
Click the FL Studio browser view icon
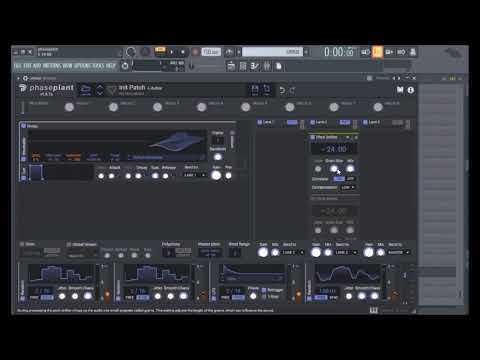pyautogui.click(x=279, y=66)
